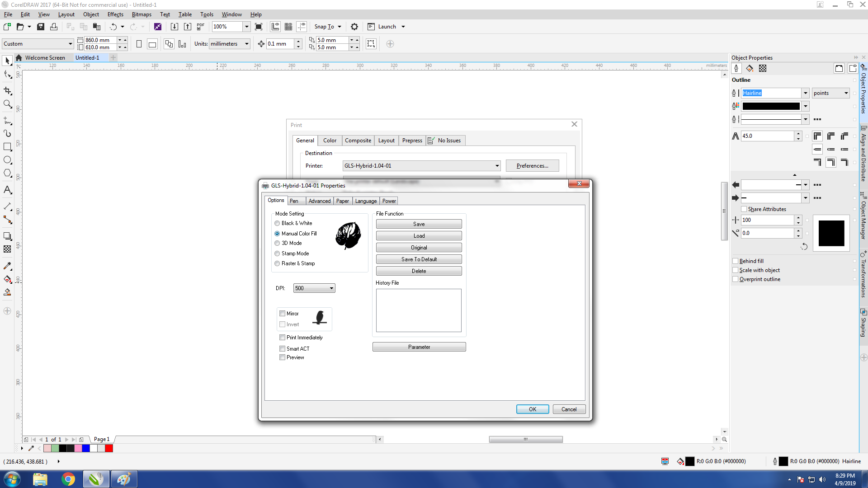Click the Save icon in toolbar
868x488 pixels.
coord(41,27)
